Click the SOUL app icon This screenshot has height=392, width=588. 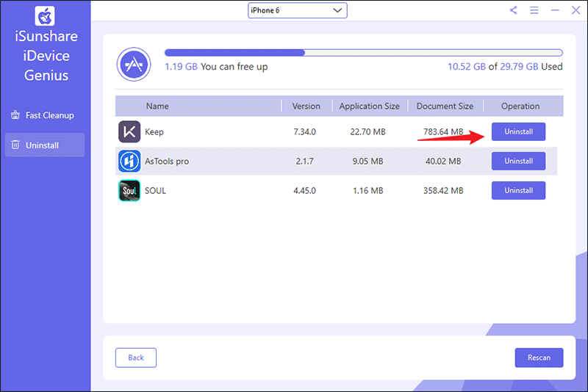coord(129,191)
